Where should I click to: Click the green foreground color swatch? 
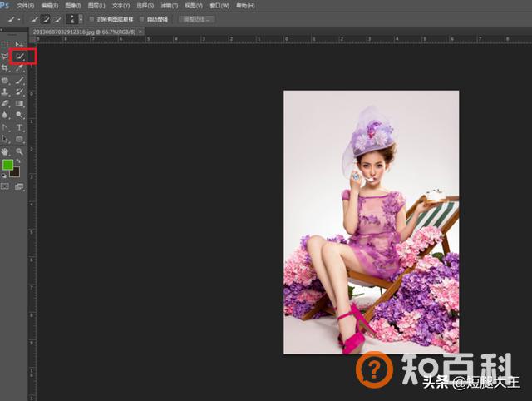tap(7, 165)
